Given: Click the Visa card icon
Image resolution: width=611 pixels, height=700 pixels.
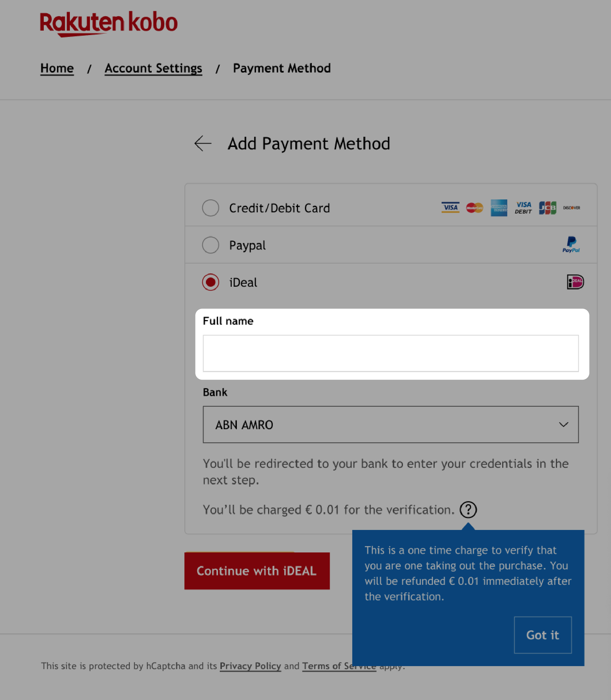Looking at the screenshot, I should pos(450,208).
